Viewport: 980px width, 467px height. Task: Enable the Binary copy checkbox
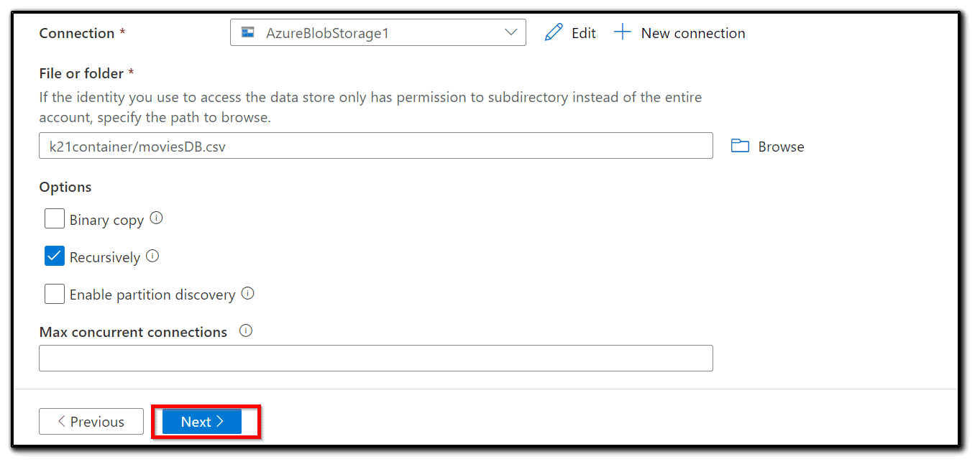click(x=54, y=218)
